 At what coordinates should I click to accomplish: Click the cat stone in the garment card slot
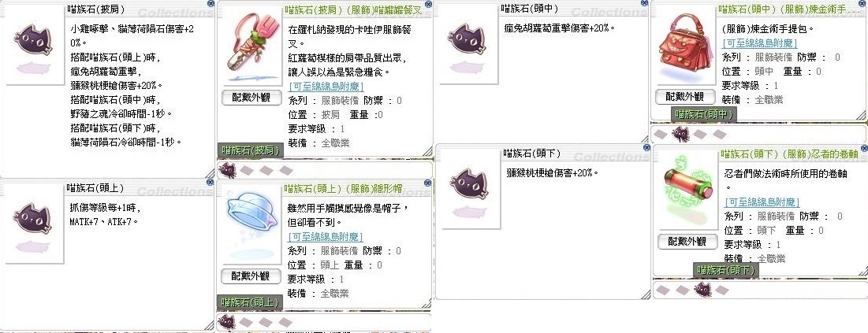click(x=228, y=170)
